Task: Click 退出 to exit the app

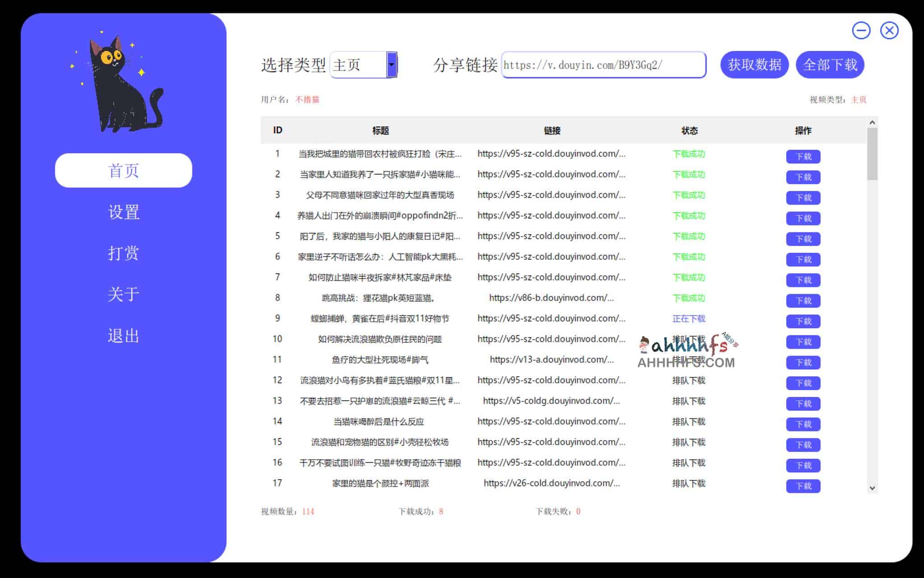Action: point(123,335)
